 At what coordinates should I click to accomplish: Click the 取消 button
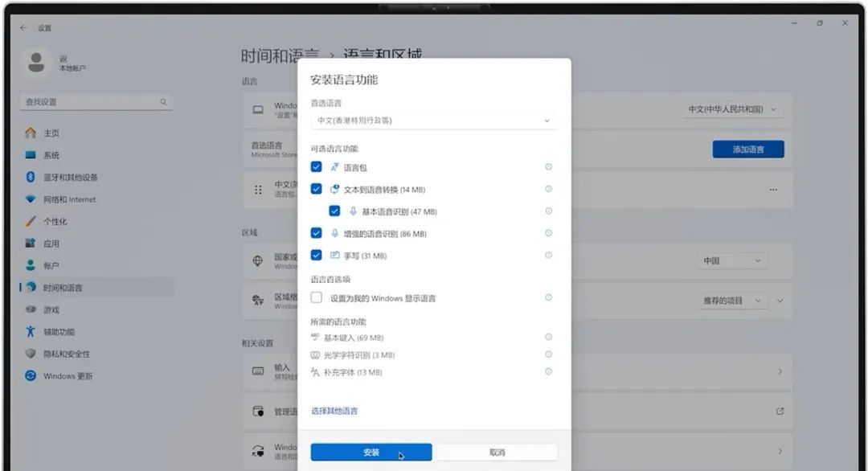pos(497,453)
